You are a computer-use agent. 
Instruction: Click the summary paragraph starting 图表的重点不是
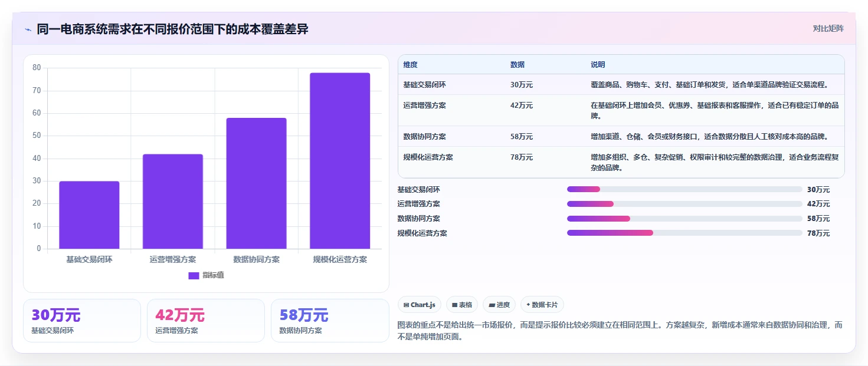click(621, 331)
